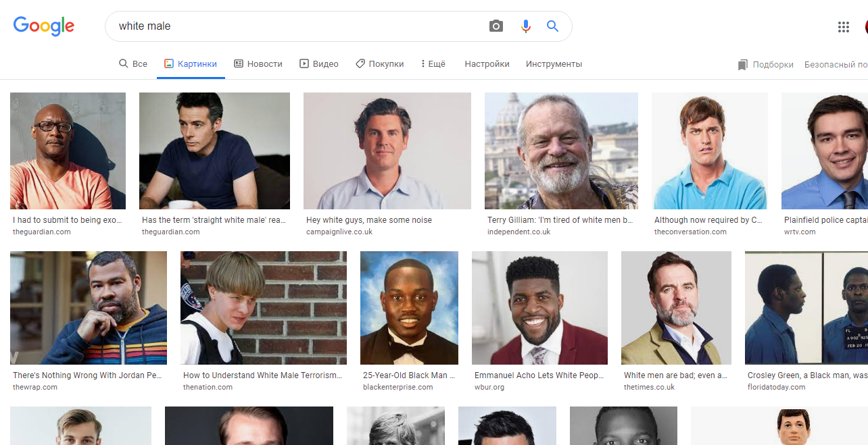This screenshot has width=868, height=445.
Task: Go to the Видео tab
Action: [x=319, y=63]
